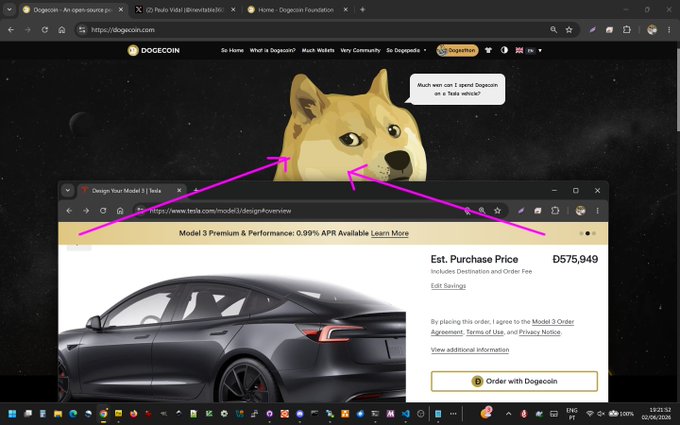Screen dimensions: 680x425
Task: Click the home icon in Tesla window
Action: 120,211
